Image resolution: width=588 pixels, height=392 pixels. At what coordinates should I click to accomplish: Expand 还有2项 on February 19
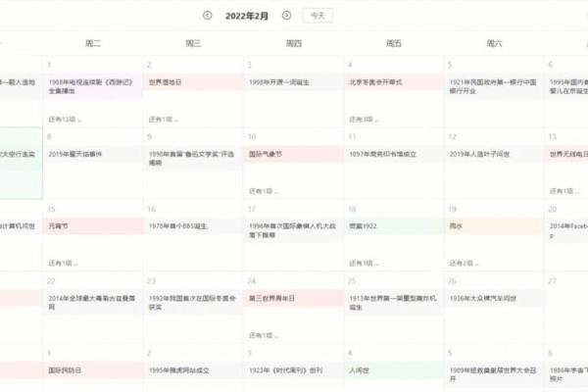point(464,264)
